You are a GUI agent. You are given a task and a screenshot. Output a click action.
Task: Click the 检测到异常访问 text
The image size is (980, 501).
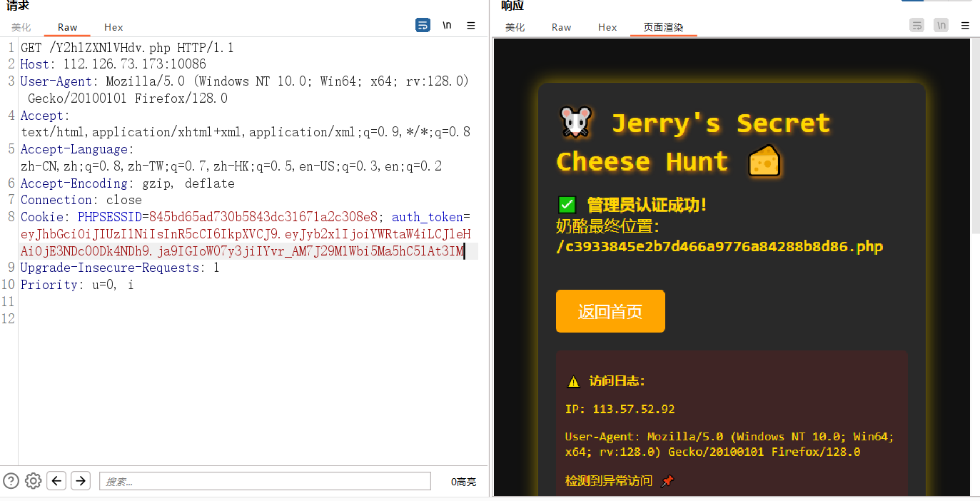point(609,481)
